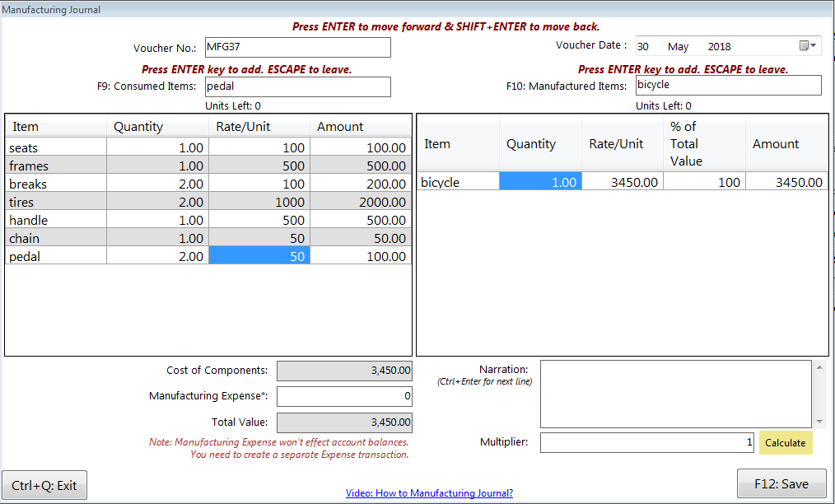Screen dimensions: 835x504
Task: Click the bicycle Amount cell 3450.00
Action: [x=786, y=182]
